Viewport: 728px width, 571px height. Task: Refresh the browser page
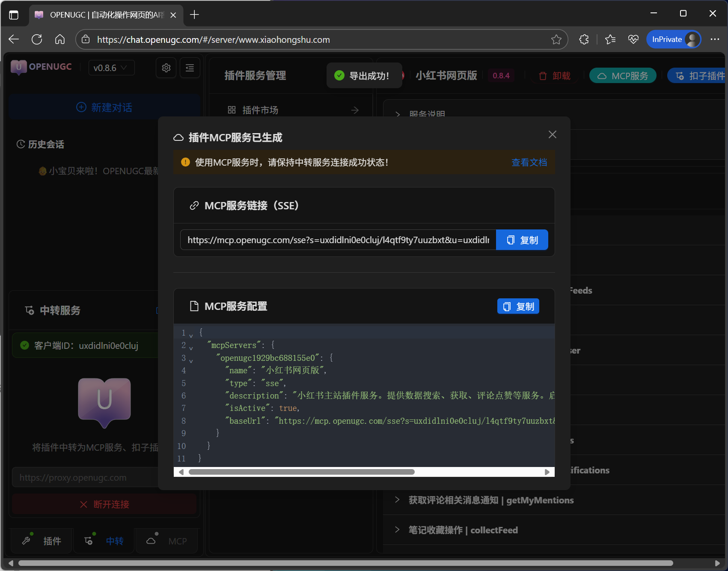coord(37,39)
